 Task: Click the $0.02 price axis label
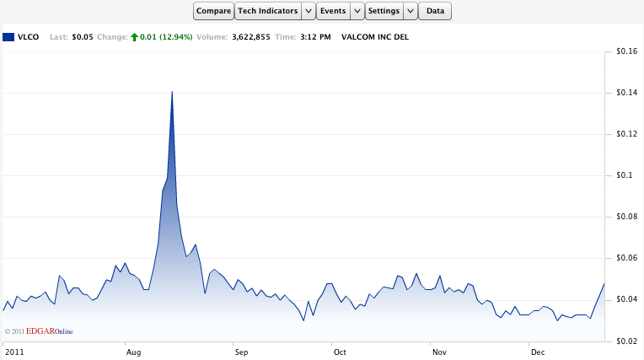pyautogui.click(x=627, y=341)
